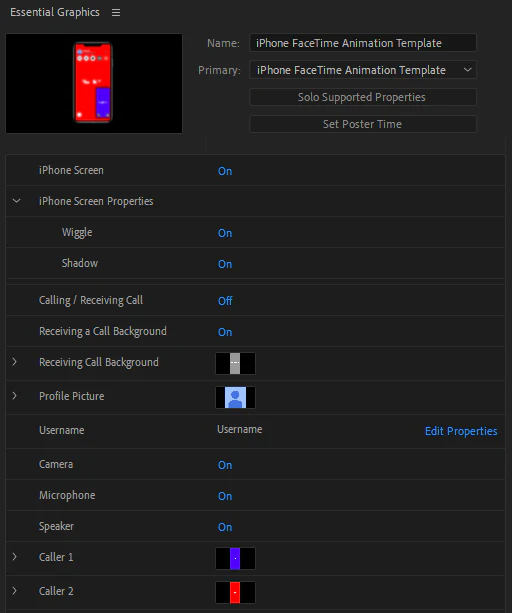This screenshot has height=613, width=512.
Task: Select the Receiving a Call Background label
Action: coord(102,331)
